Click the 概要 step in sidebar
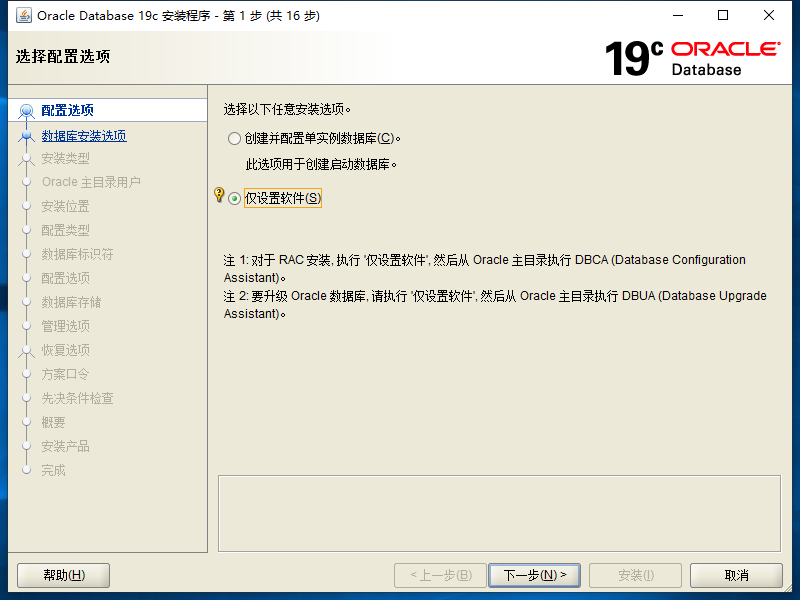 [x=54, y=422]
